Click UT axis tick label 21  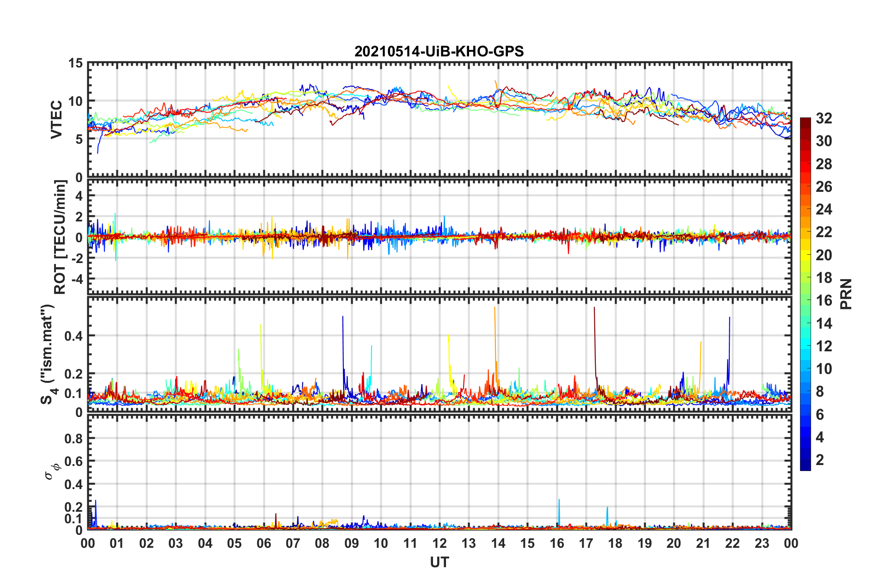tap(703, 543)
